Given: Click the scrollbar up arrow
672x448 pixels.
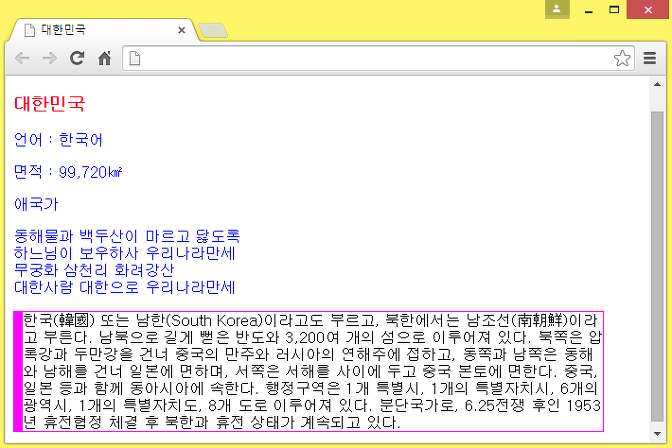Looking at the screenshot, I should (x=657, y=84).
